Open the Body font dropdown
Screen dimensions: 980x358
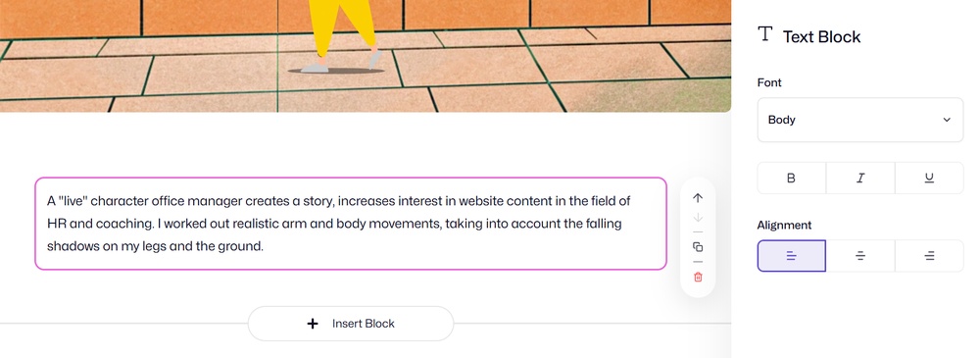860,120
